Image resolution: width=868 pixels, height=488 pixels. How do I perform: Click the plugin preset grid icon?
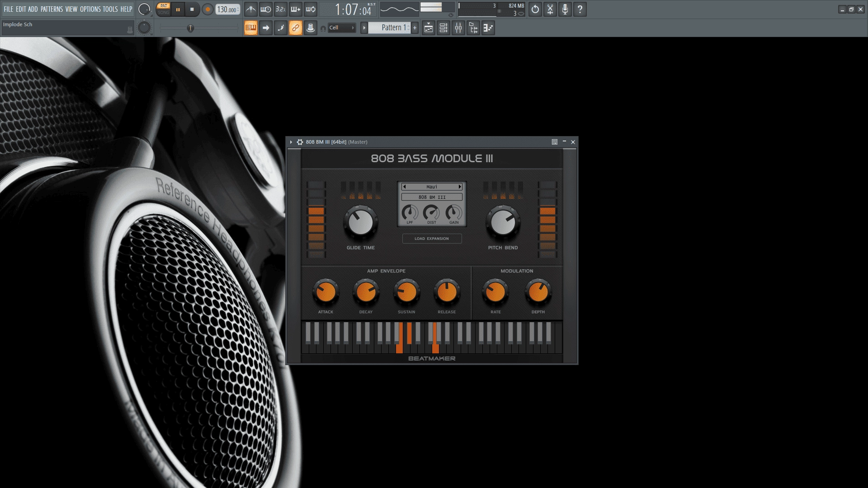tap(555, 142)
